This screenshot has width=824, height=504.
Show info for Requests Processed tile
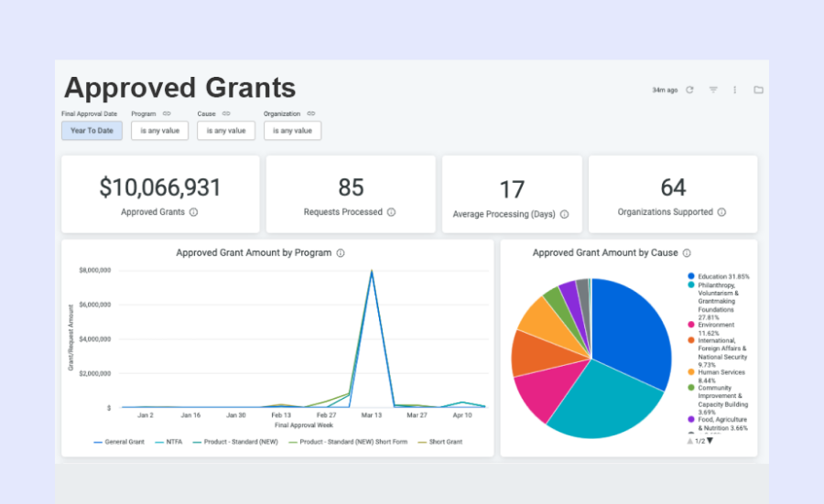pos(391,212)
